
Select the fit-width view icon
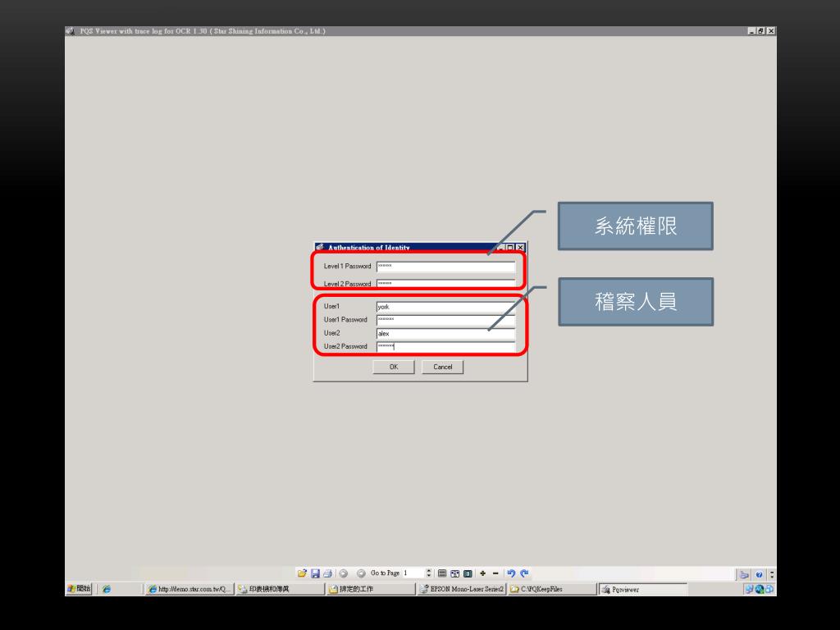pos(442,573)
